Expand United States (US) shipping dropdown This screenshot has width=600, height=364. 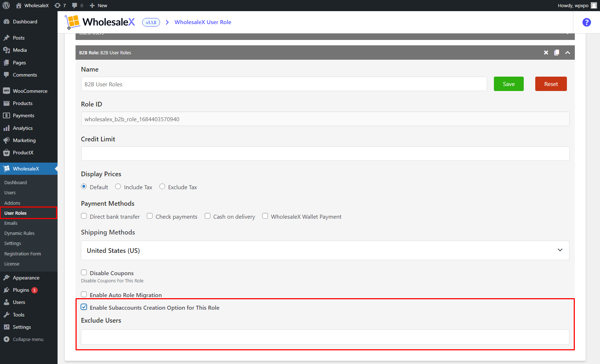325,250
